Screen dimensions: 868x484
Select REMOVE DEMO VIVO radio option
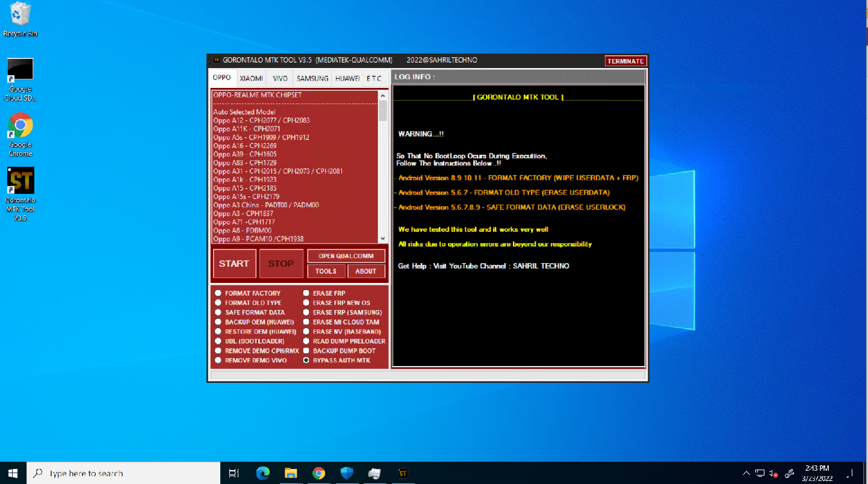[x=250, y=361]
